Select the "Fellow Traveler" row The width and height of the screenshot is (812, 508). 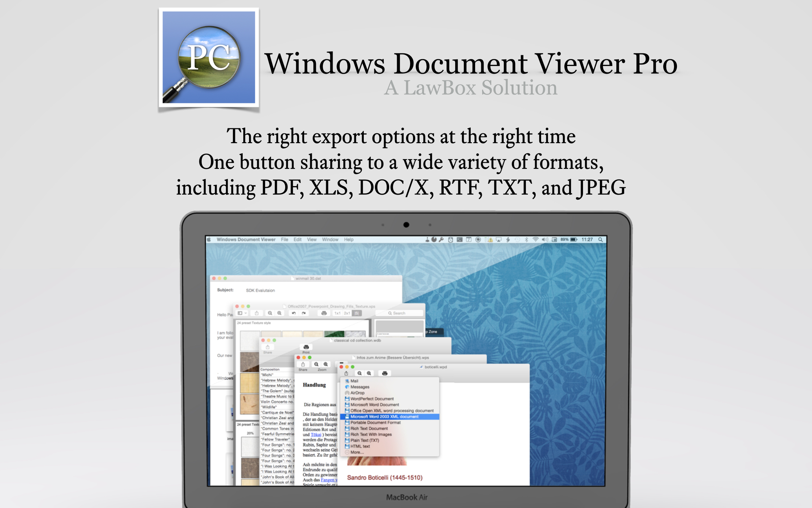[277, 439]
